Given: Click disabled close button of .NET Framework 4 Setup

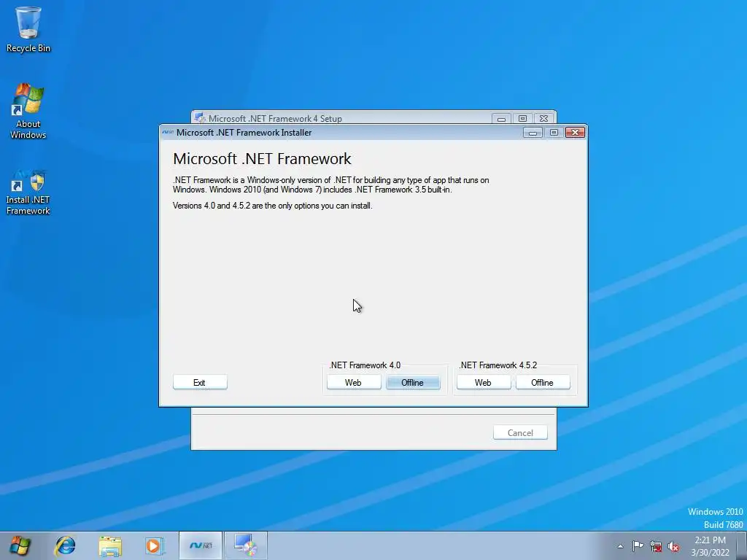Looking at the screenshot, I should tap(543, 119).
